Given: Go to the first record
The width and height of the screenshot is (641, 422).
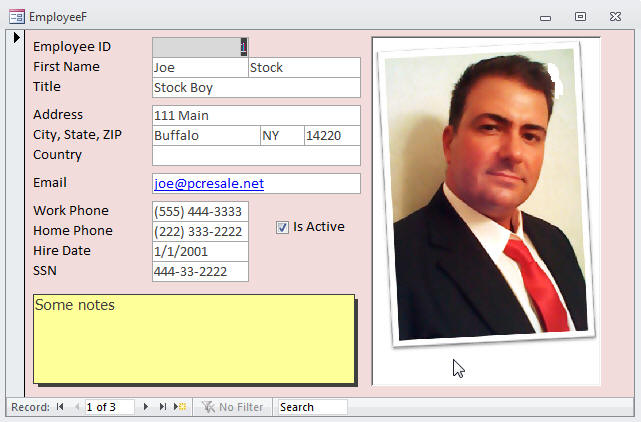Looking at the screenshot, I should (x=60, y=407).
